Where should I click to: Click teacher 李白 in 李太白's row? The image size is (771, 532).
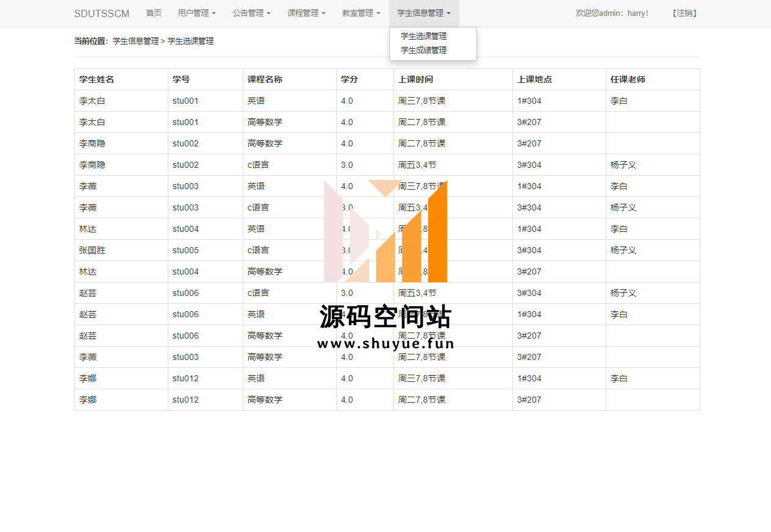[619, 101]
